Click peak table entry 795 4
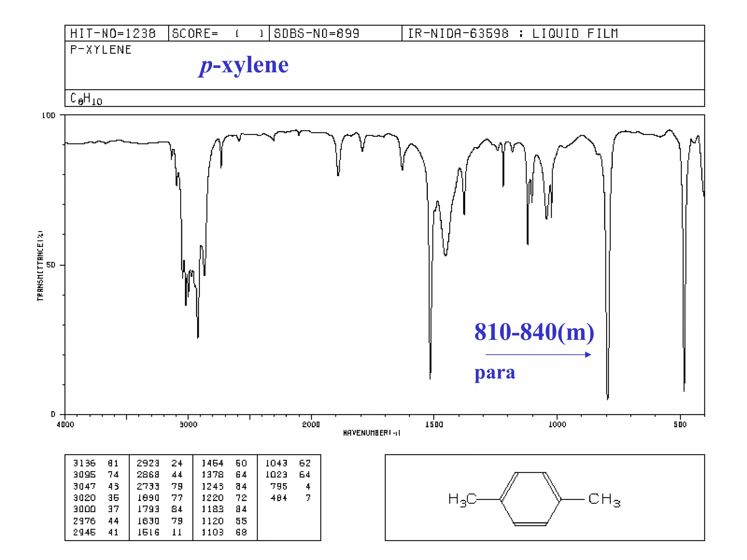 (x=291, y=486)
